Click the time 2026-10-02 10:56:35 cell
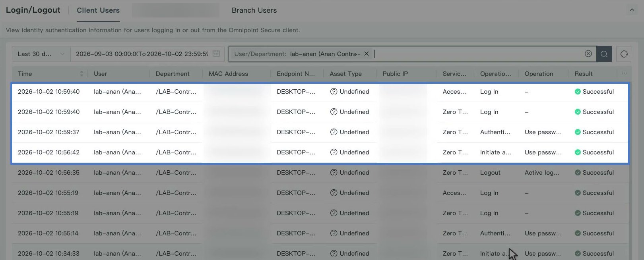This screenshot has height=260, width=644. (48, 173)
